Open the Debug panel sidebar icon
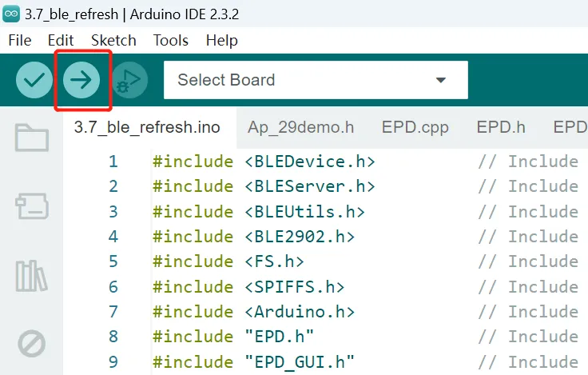This screenshot has width=588, height=375. pyautogui.click(x=32, y=344)
